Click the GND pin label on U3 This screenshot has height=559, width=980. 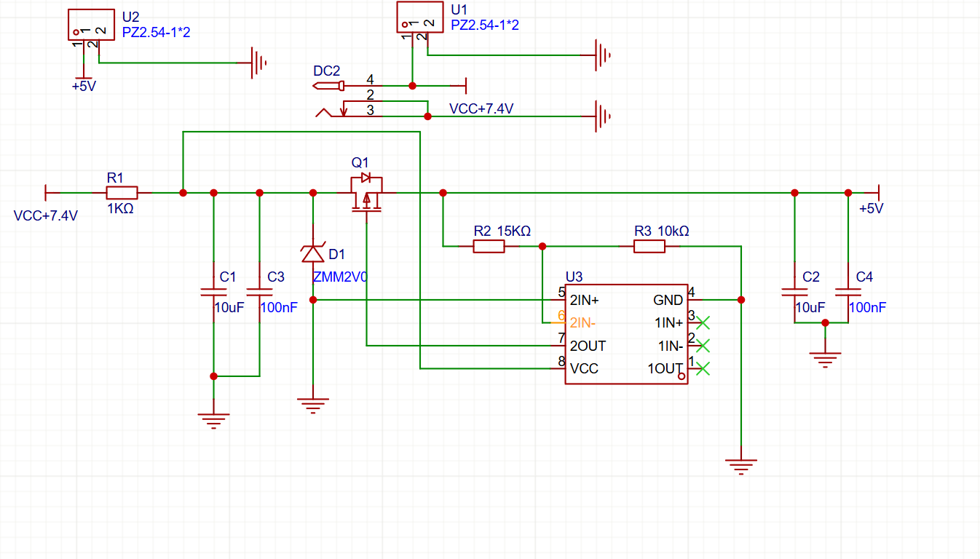coord(668,300)
